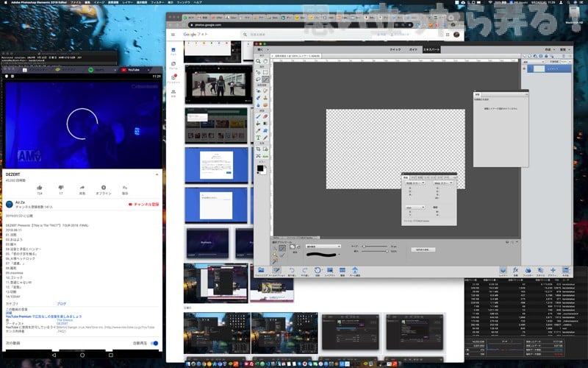Open Home Screen from taskbar
This screenshot has height=368, width=588.
[x=355, y=272]
